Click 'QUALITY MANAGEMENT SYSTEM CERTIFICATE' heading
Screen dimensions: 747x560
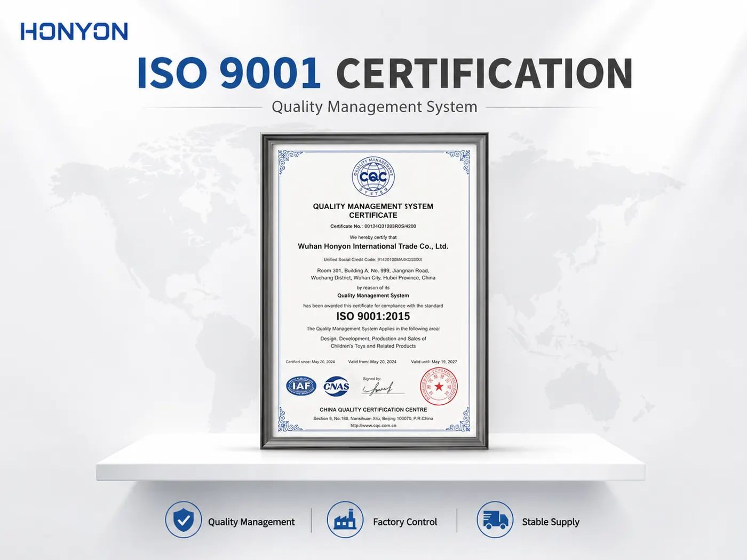pyautogui.click(x=373, y=211)
